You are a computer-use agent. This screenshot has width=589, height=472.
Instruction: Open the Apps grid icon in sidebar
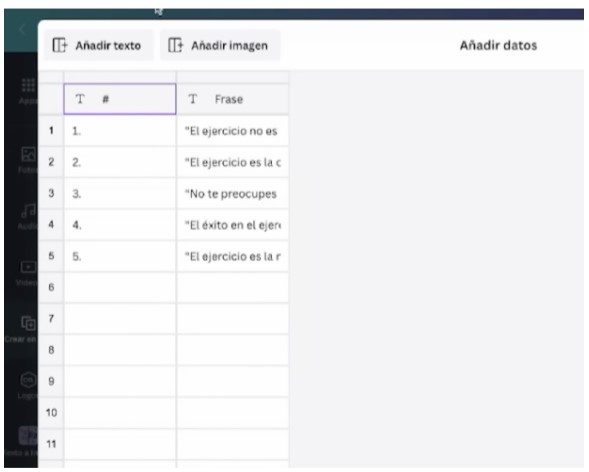[28, 86]
